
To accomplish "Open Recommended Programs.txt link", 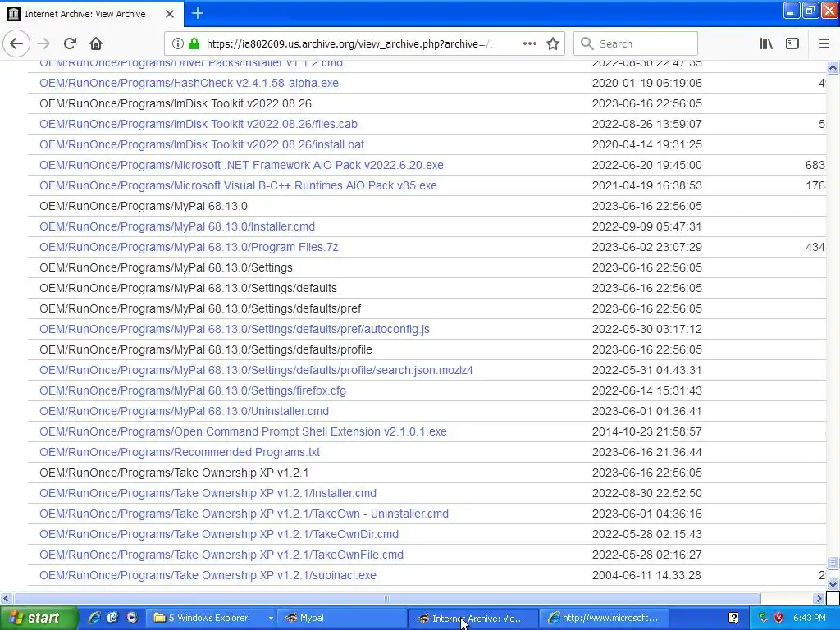I will (180, 452).
